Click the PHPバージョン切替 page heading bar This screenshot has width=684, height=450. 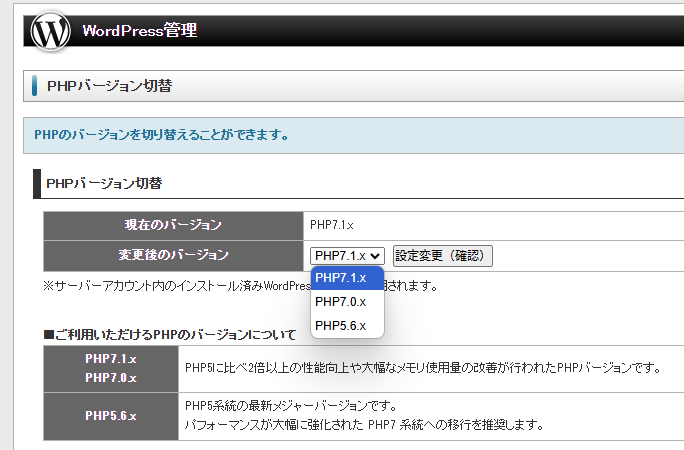353,86
